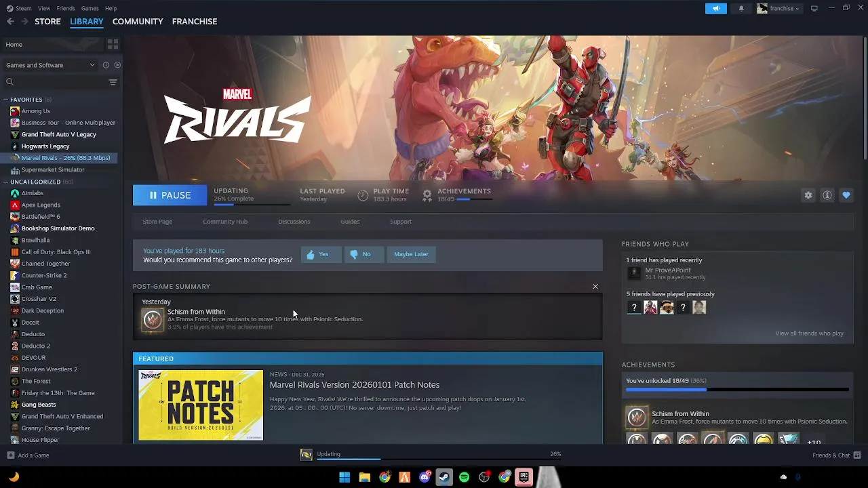Open the ACHIEVEMENTS header stat
Image resolution: width=868 pixels, height=488 pixels.
(x=456, y=195)
